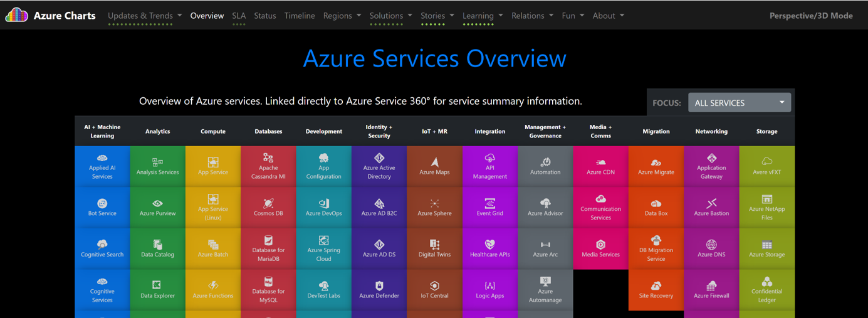The height and width of the screenshot is (318, 868).
Task: Expand the Stories dropdown
Action: pyautogui.click(x=437, y=16)
